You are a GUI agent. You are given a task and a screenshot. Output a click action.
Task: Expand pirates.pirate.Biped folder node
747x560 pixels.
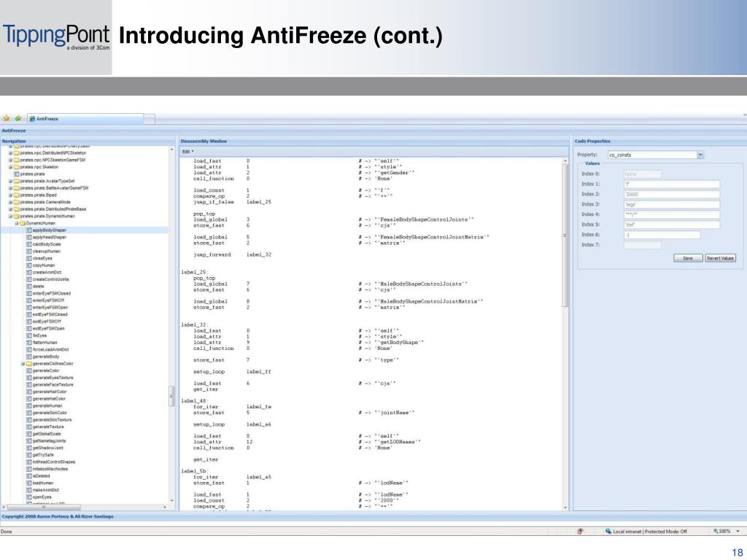pos(10,195)
